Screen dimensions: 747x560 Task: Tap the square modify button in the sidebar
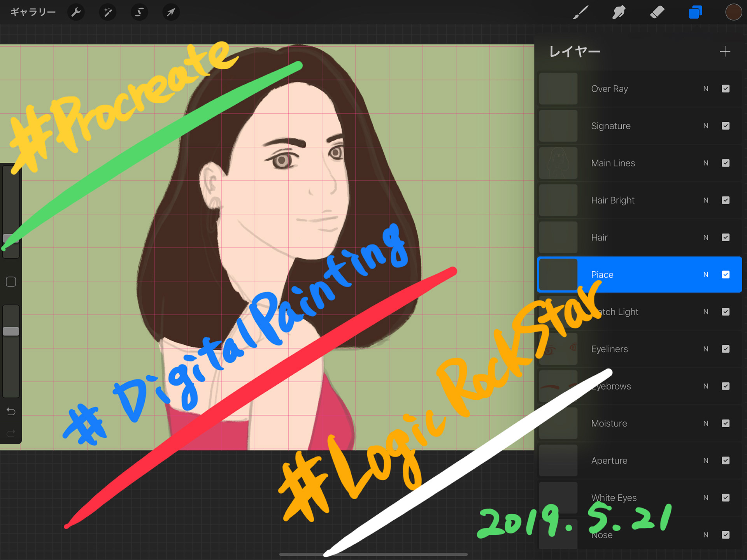pyautogui.click(x=11, y=282)
